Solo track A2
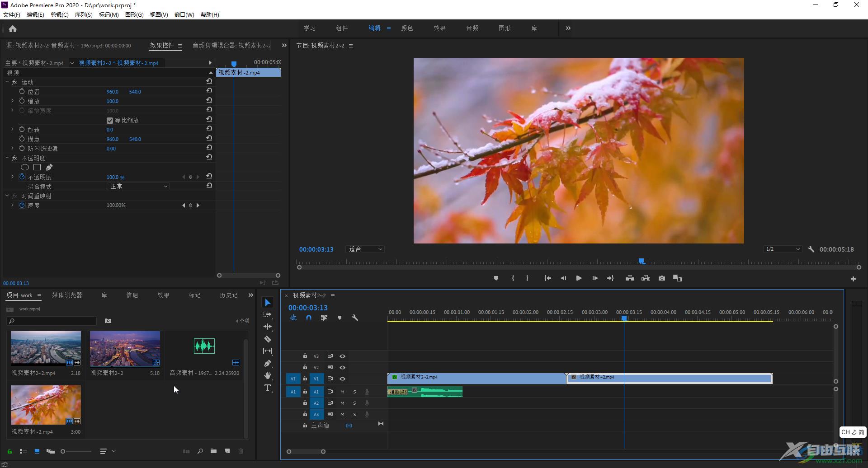Screen dimensions: 868x468 (x=354, y=403)
